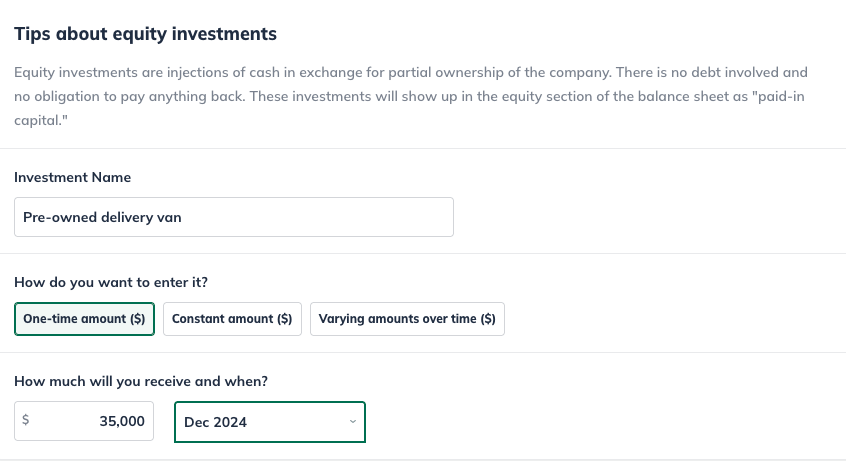This screenshot has width=846, height=461.
Task: Click the 'Dec 2024' text in the date selector
Action: pos(215,422)
